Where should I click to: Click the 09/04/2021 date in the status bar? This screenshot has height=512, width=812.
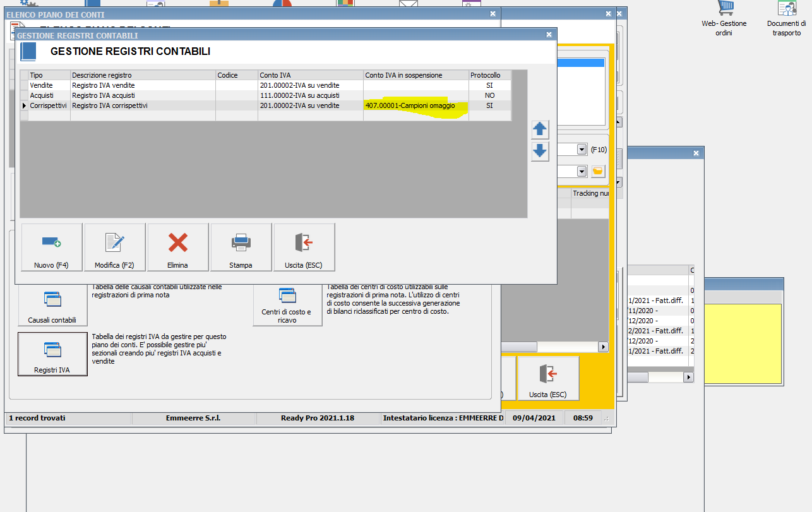534,418
